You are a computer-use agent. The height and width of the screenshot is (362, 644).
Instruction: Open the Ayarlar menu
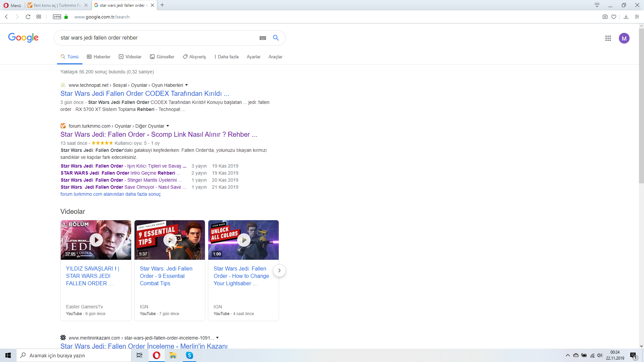(254, 57)
